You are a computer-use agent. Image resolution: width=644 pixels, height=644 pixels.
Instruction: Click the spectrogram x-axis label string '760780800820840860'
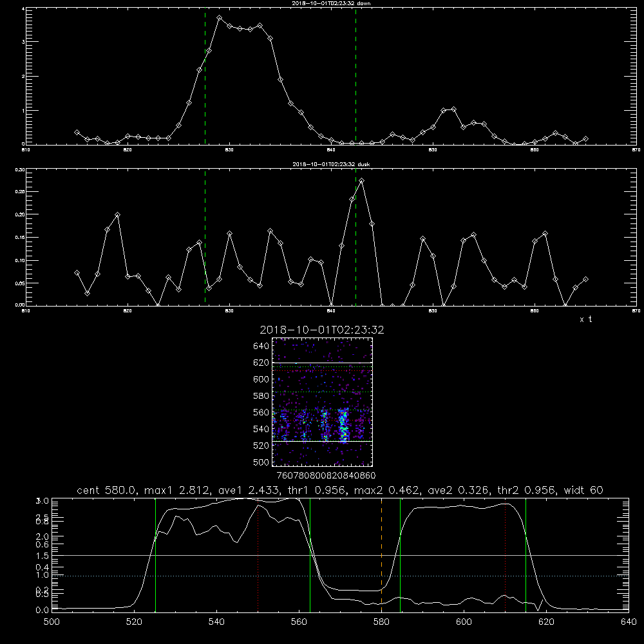pyautogui.click(x=326, y=475)
